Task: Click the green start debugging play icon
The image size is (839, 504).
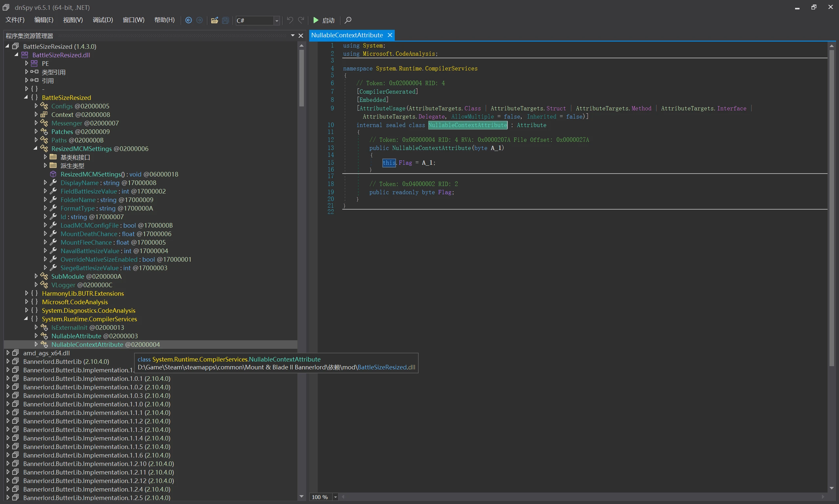Action: (316, 20)
